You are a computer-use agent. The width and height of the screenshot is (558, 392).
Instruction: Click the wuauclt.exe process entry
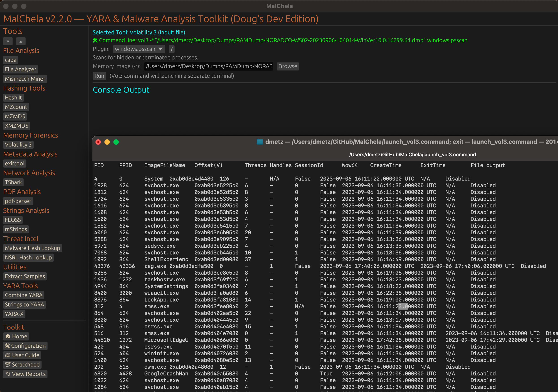pyautogui.click(x=162, y=293)
